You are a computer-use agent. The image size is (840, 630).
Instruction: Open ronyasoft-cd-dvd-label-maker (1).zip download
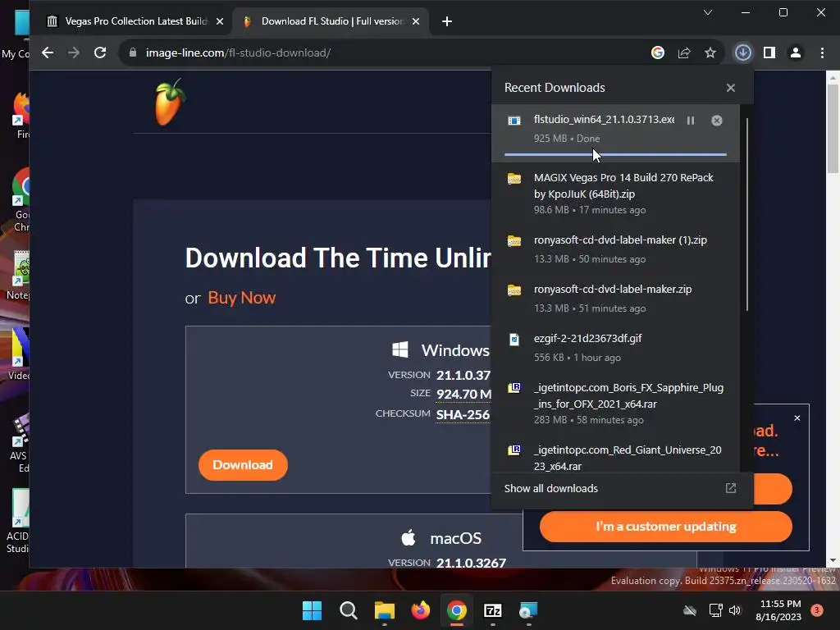tap(615, 249)
